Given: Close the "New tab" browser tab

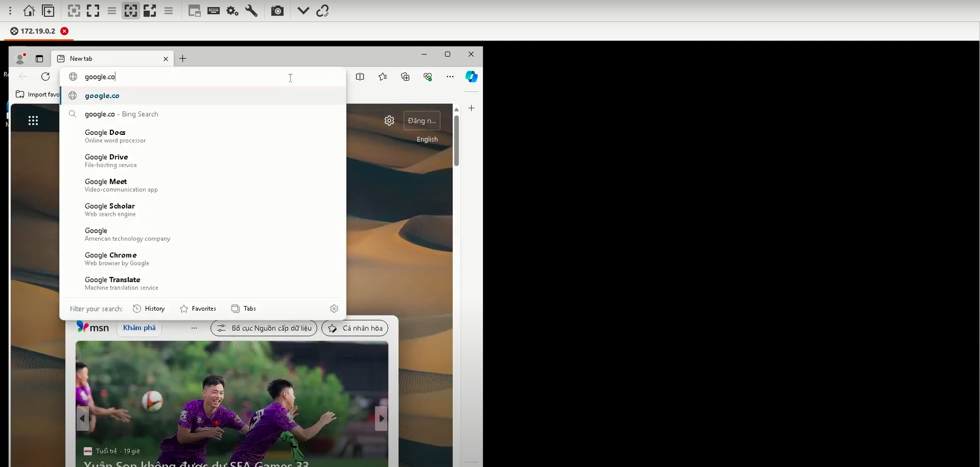Looking at the screenshot, I should point(166,59).
